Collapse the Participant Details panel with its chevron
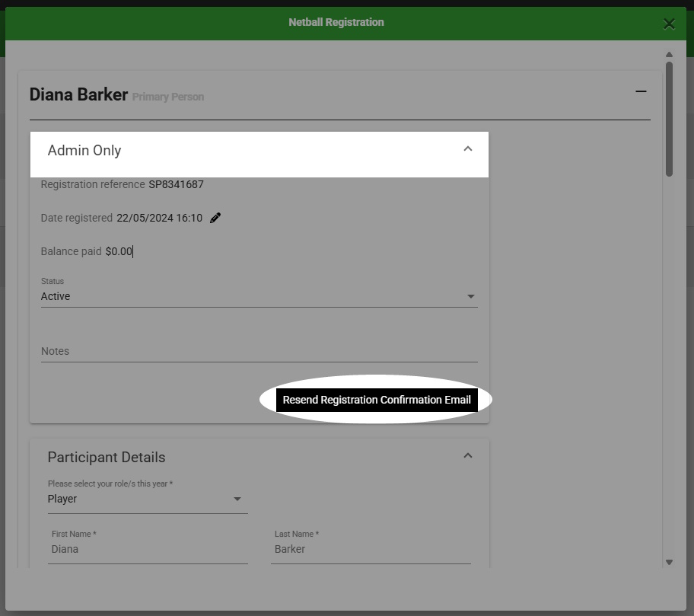Viewport: 694px width, 616px height. [468, 455]
